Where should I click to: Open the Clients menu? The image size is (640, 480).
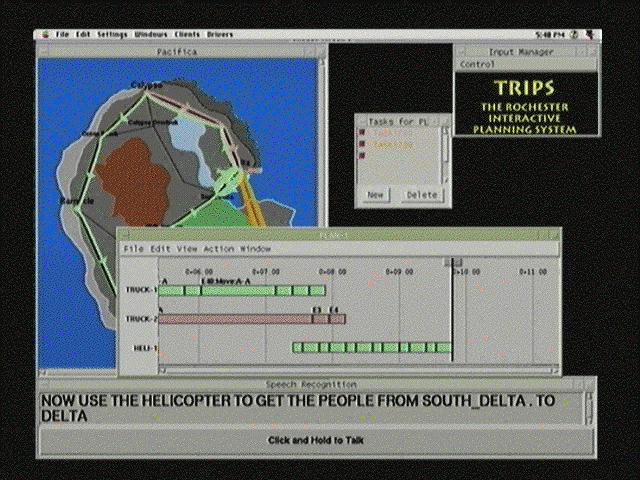(x=187, y=35)
